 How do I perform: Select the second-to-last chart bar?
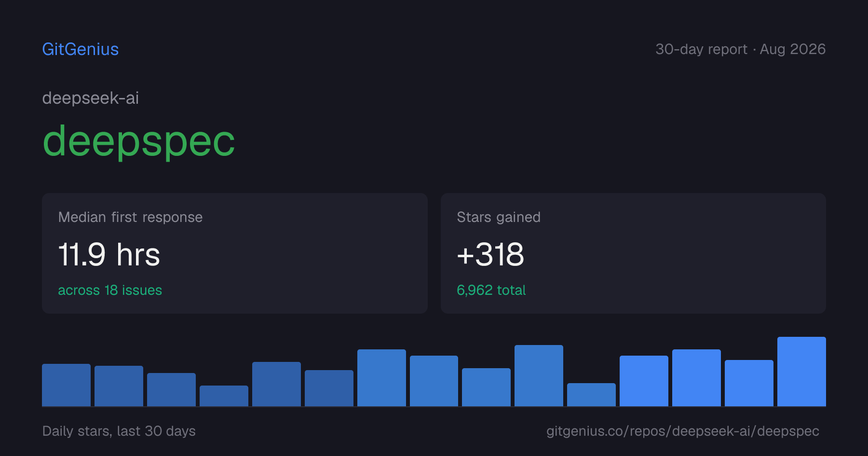749,383
